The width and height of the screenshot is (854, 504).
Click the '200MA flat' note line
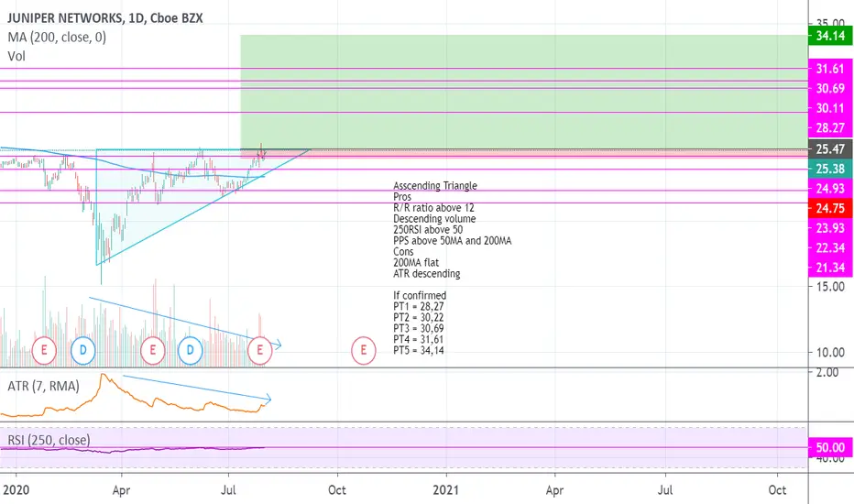(x=416, y=263)
